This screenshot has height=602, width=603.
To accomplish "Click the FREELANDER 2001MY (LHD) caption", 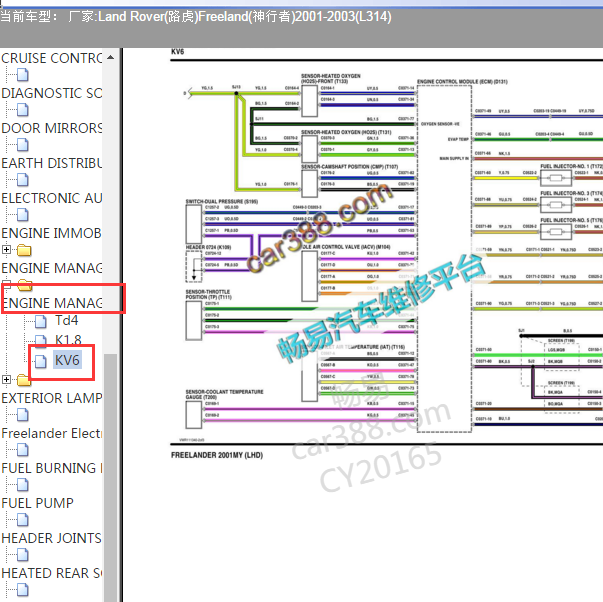I will 217,455.
